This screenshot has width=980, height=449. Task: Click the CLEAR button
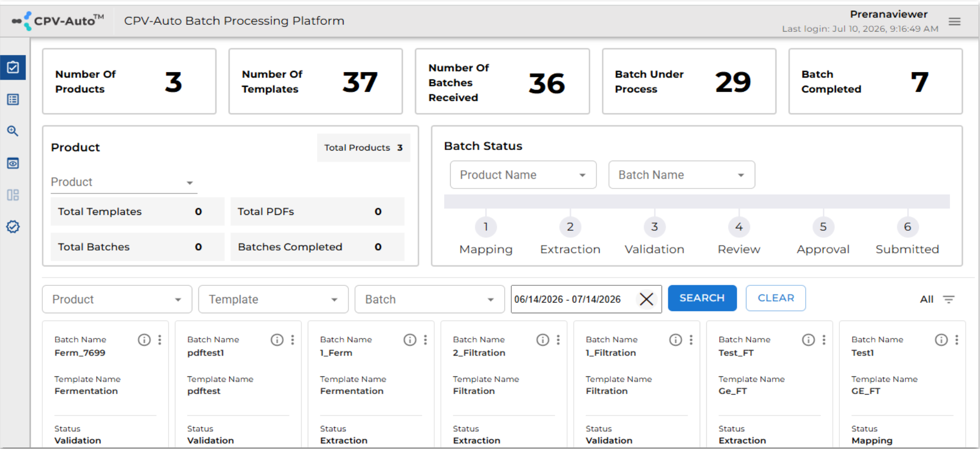click(776, 298)
